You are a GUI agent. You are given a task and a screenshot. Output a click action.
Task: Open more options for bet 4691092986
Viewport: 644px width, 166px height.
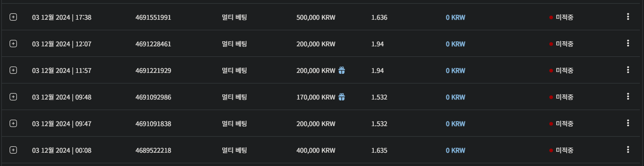[628, 97]
